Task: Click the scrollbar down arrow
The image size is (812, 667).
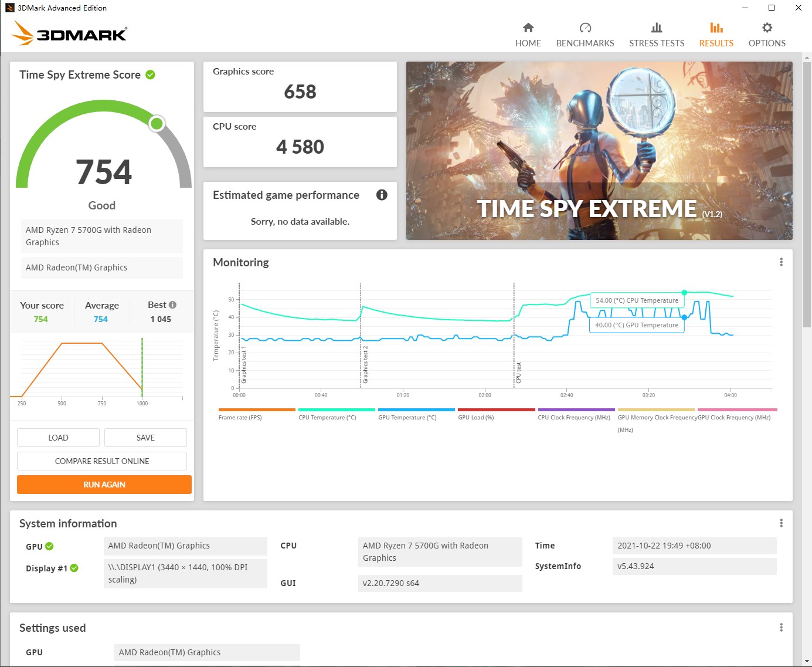Action: click(x=807, y=662)
